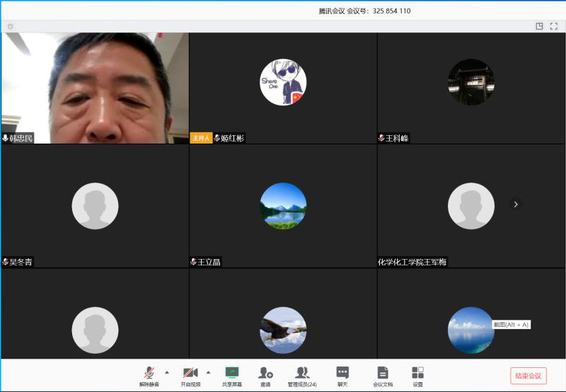Expand video options arrow beside 开启视频
This screenshot has width=566, height=392.
208,371
